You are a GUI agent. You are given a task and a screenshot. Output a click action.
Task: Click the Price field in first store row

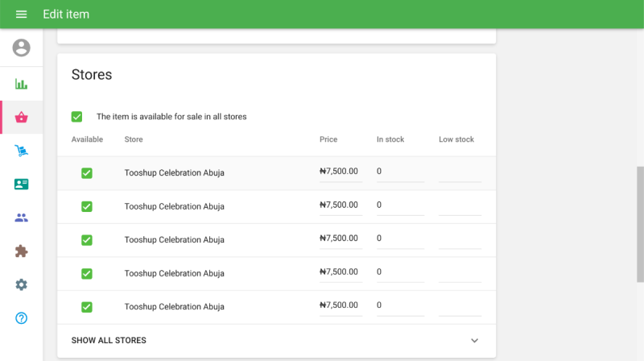[340, 172]
